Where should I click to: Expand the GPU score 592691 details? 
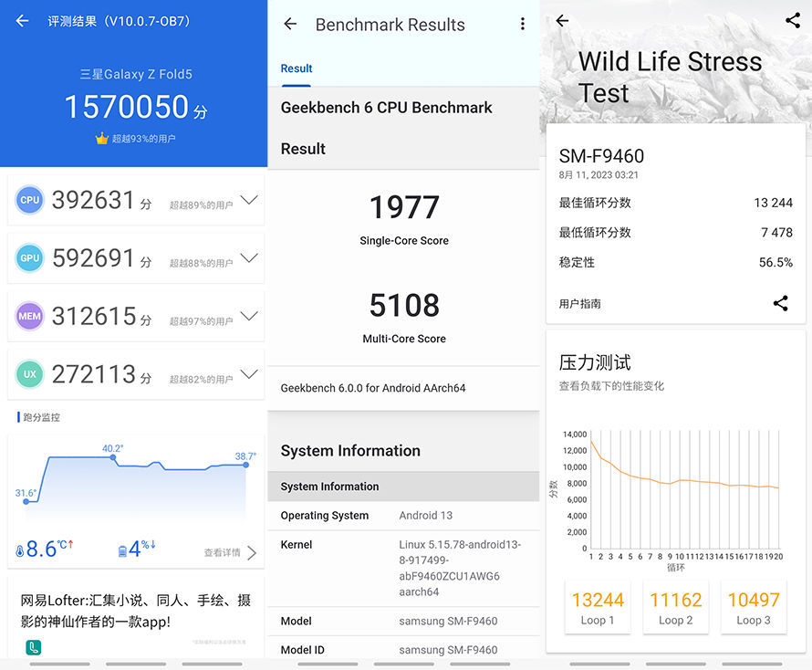(249, 258)
